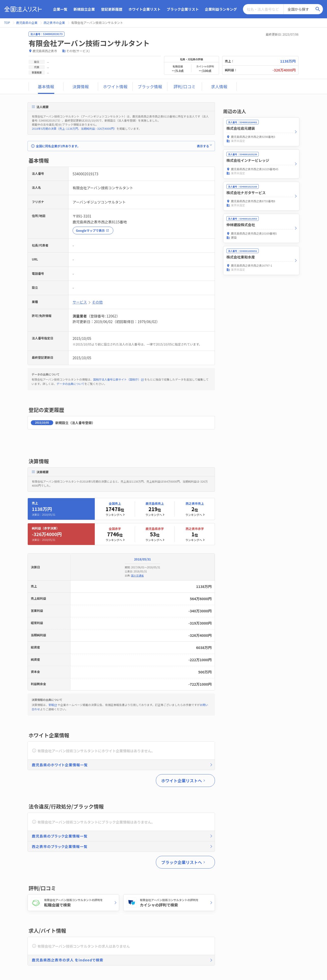Viewport: 327px width, 980px height.
Task: Click the その他 industry link
Action: [x=97, y=302]
